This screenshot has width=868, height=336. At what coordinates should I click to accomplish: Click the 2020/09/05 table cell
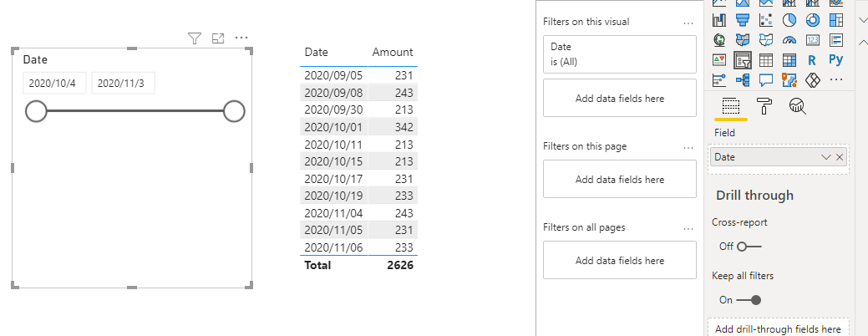tap(334, 75)
